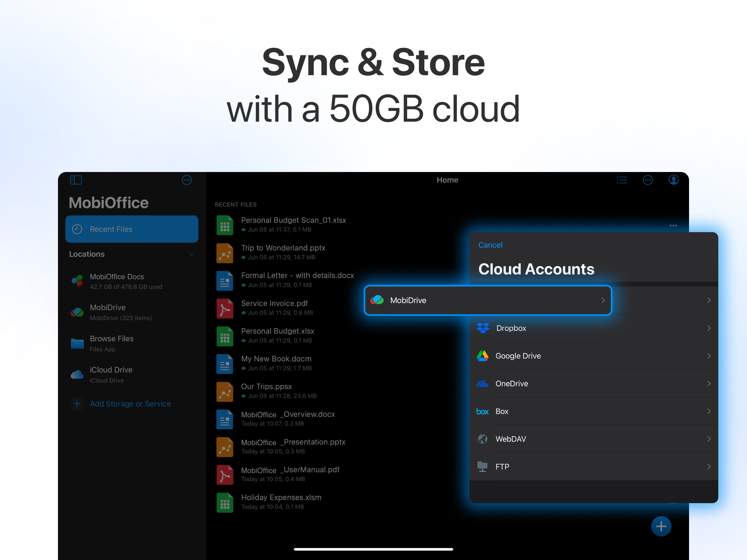
Task: Choose OneDrive cloud account
Action: (594, 383)
